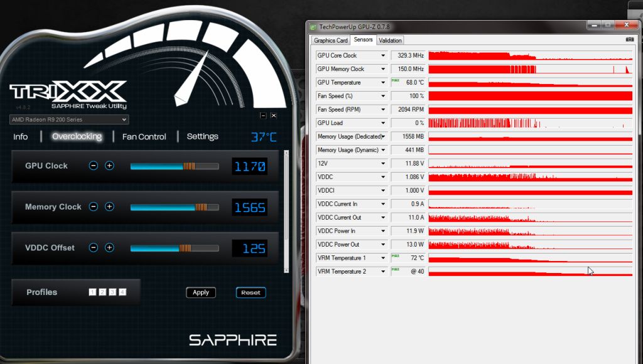Select profile slot 4
The width and height of the screenshot is (643, 364).
click(122, 292)
